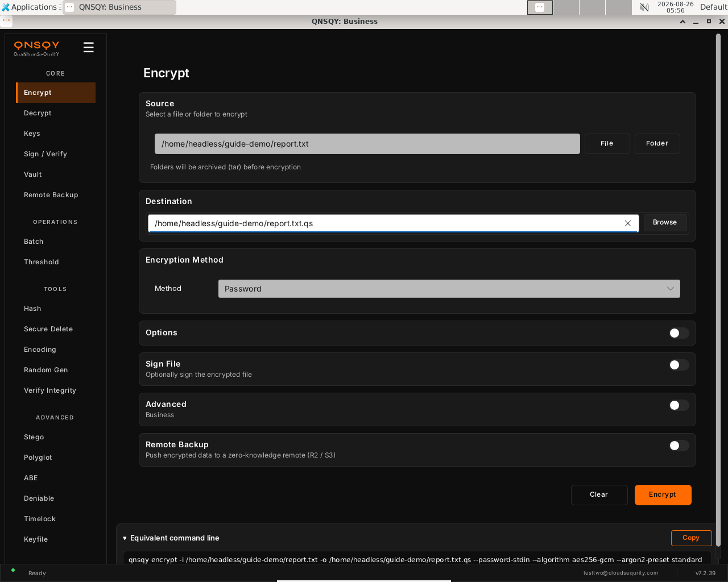Copy the equivalent command line

point(691,538)
